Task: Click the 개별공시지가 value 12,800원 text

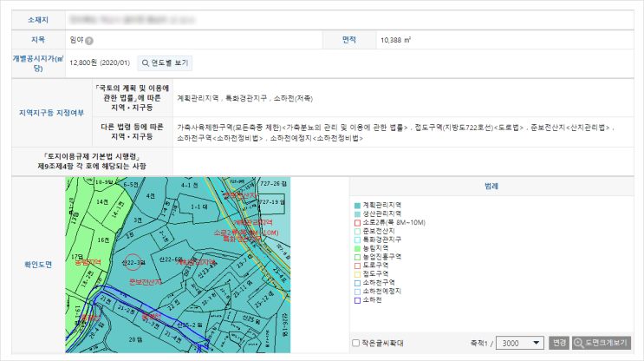Action: pos(100,62)
